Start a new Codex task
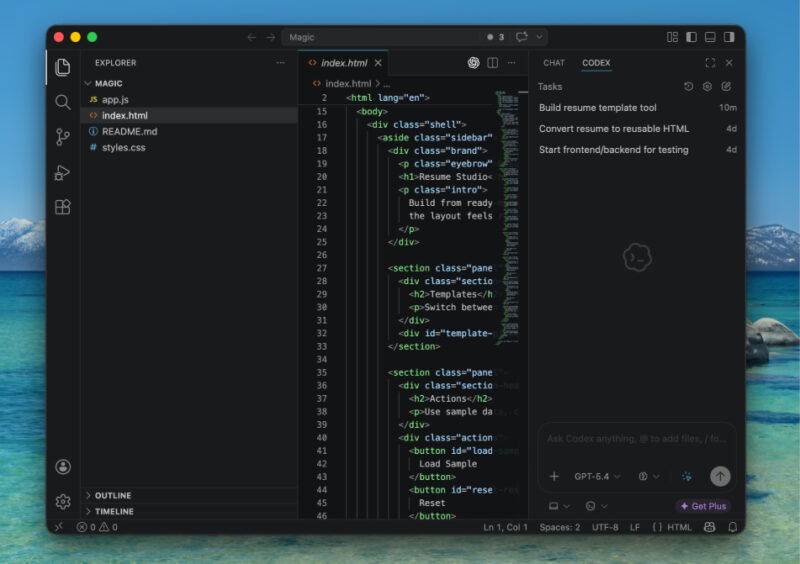800x564 pixels. 727,87
